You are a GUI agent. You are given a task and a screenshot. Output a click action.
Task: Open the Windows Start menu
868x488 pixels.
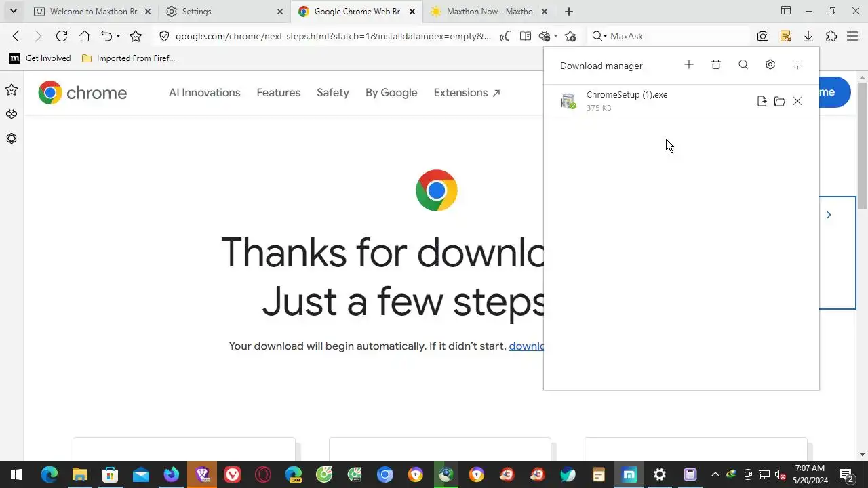point(16,474)
